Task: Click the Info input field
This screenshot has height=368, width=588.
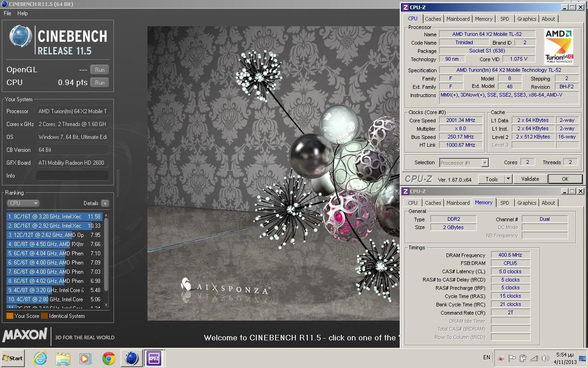Action: (73, 176)
